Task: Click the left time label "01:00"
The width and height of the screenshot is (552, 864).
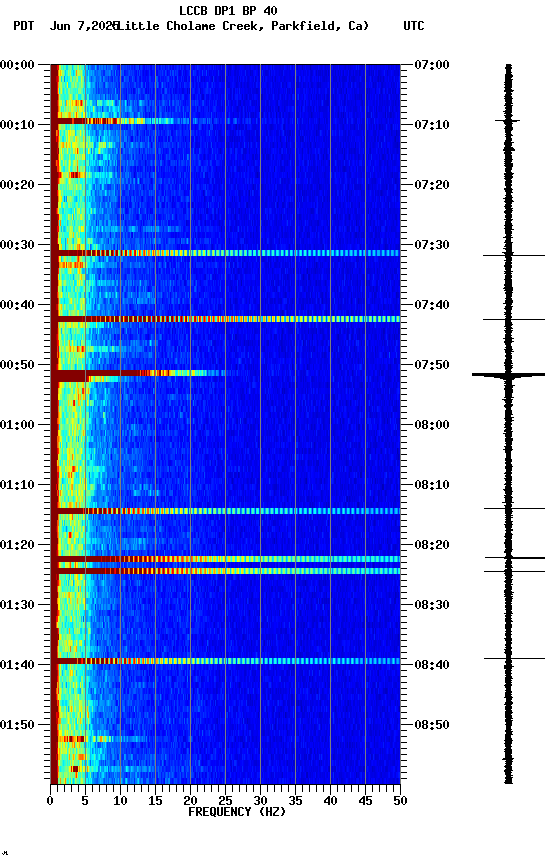Action: [x=17, y=425]
